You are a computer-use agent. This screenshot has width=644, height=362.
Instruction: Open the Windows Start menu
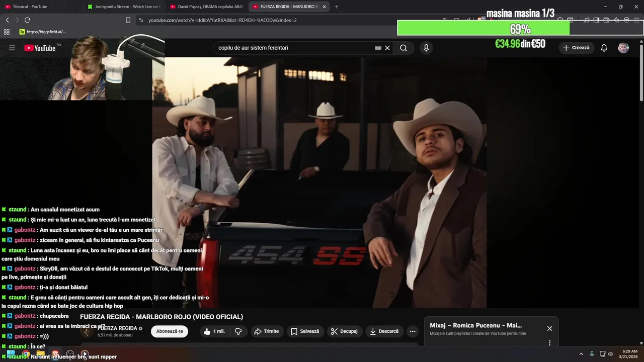pos(11,354)
